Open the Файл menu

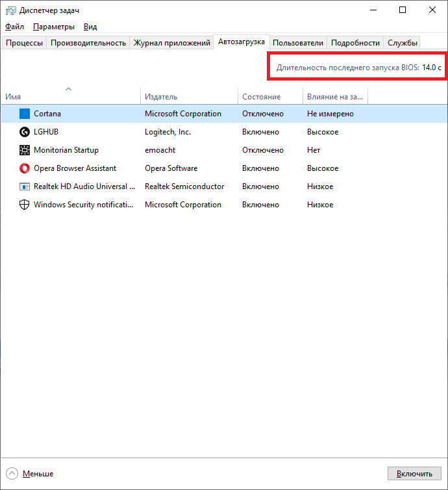point(14,27)
